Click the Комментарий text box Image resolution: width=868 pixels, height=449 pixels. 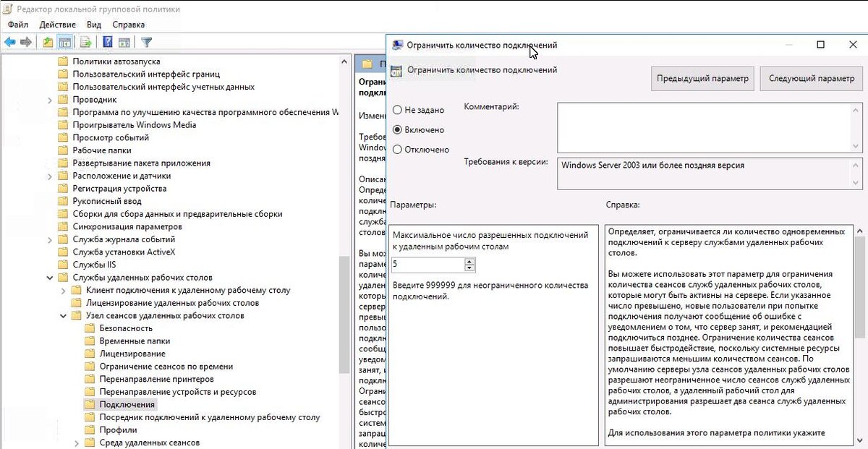pyautogui.click(x=703, y=127)
